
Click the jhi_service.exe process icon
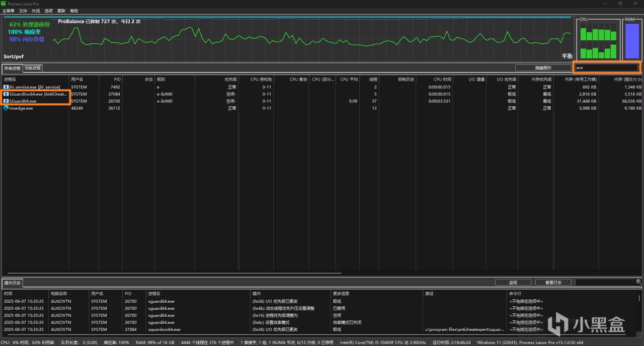[6, 87]
